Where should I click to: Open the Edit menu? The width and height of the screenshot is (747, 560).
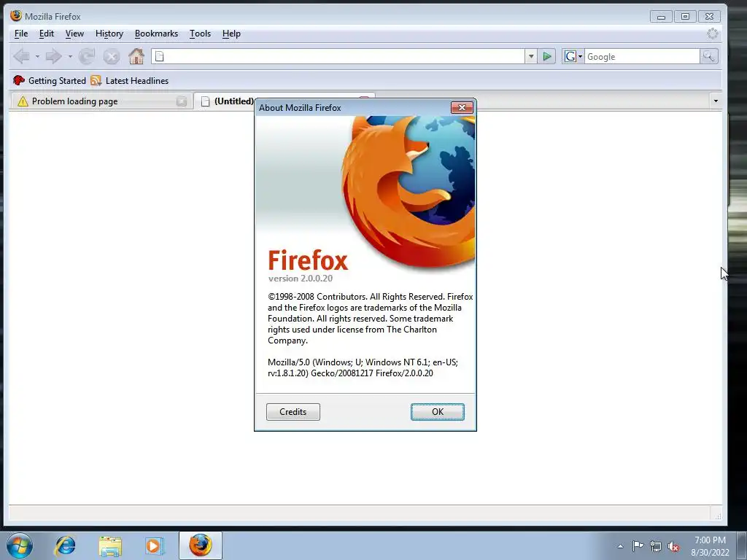pos(46,34)
